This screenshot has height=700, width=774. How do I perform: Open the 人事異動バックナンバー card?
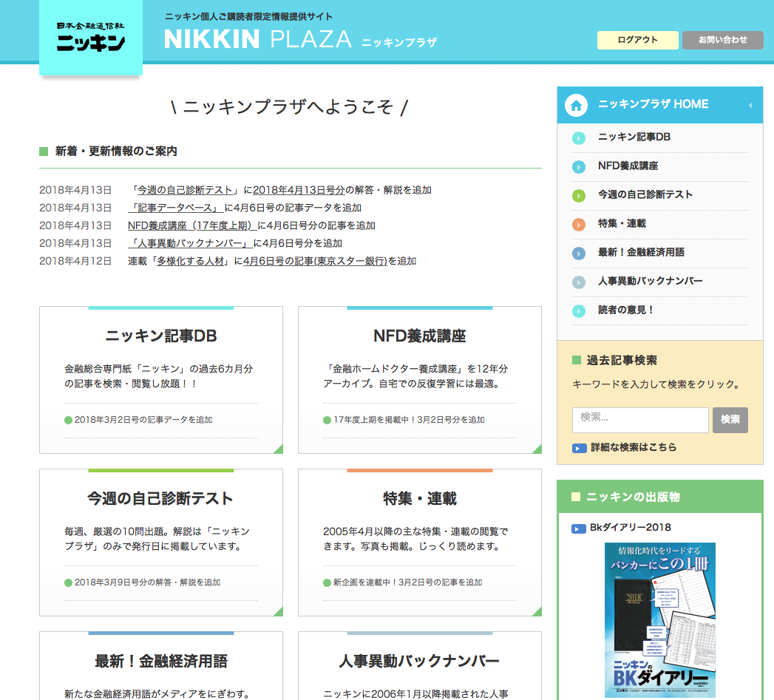420,665
